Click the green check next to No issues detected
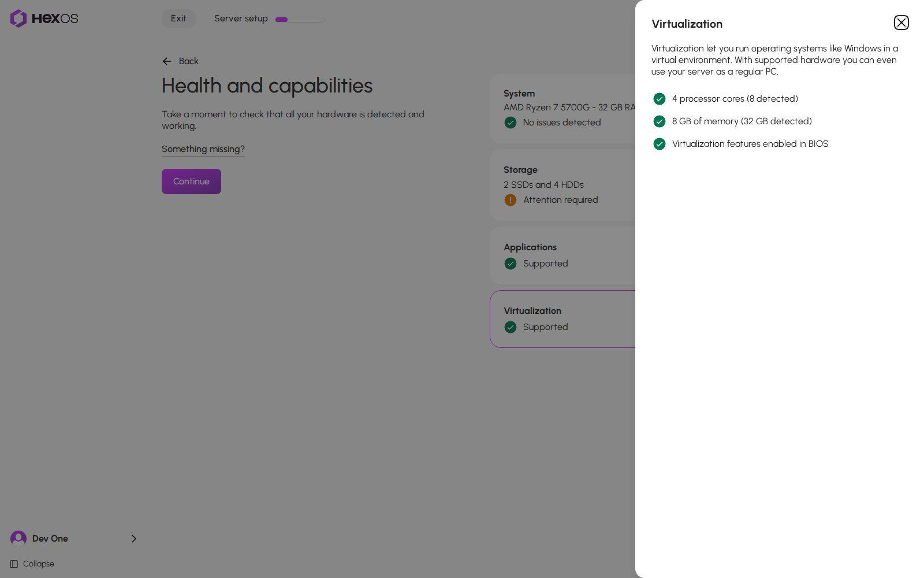Image resolution: width=924 pixels, height=578 pixels. [x=511, y=123]
